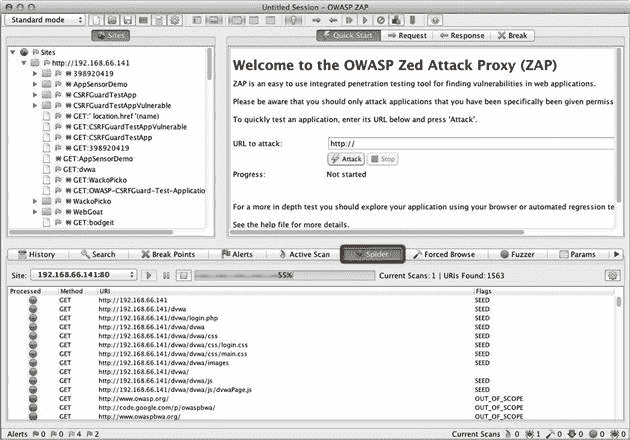Click the continue play icon in toolbar

tap(365, 20)
